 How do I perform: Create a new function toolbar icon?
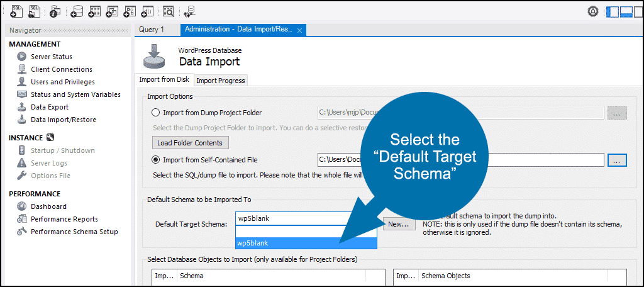point(147,11)
